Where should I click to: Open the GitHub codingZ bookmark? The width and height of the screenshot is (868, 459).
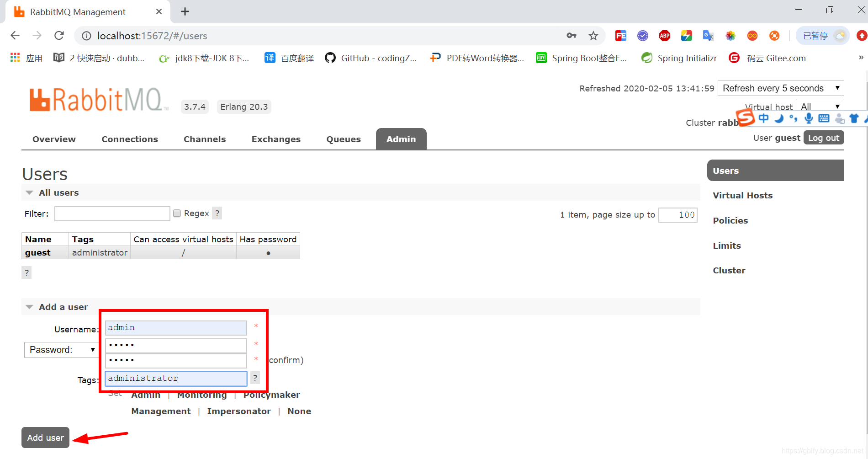370,58
